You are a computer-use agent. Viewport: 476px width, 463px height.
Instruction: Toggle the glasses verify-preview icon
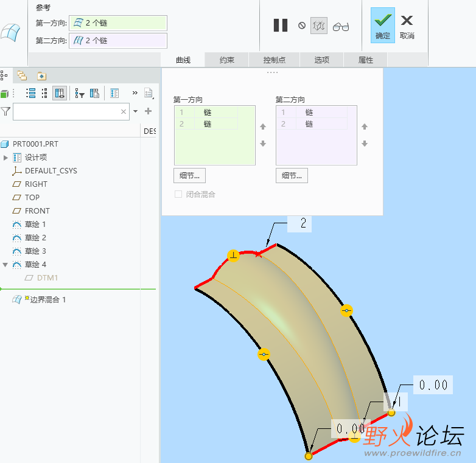(341, 27)
